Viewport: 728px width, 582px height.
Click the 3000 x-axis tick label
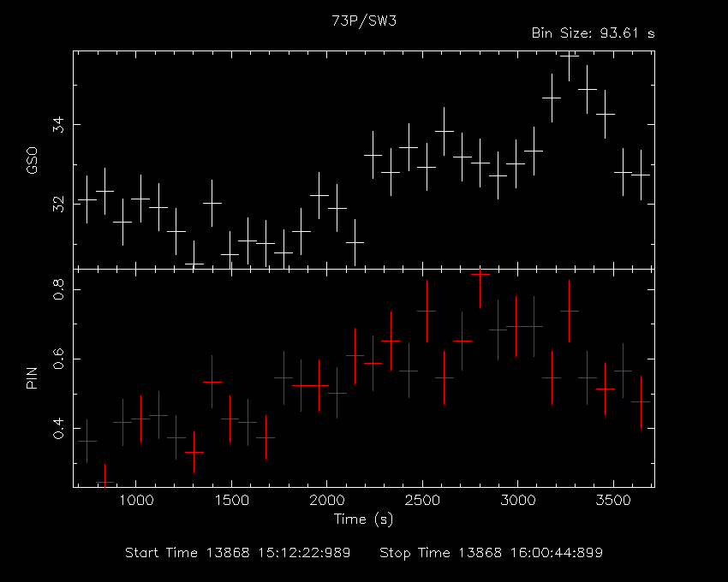pyautogui.click(x=518, y=501)
